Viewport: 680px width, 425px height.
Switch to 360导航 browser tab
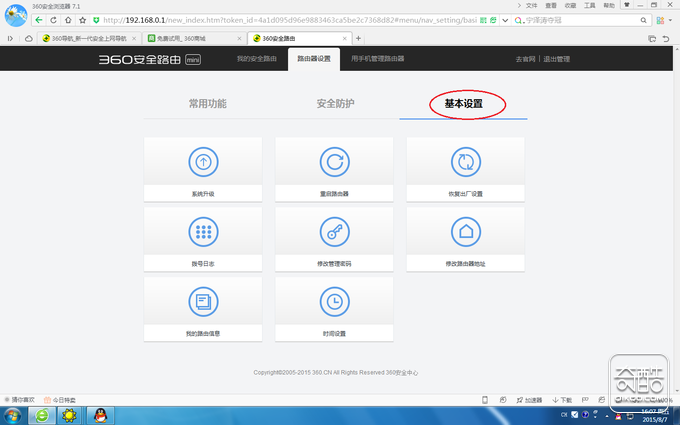87,39
